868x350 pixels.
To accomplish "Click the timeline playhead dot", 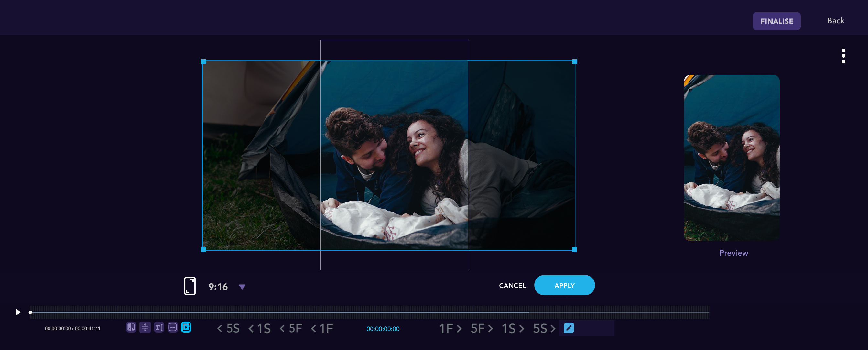I will click(x=30, y=312).
